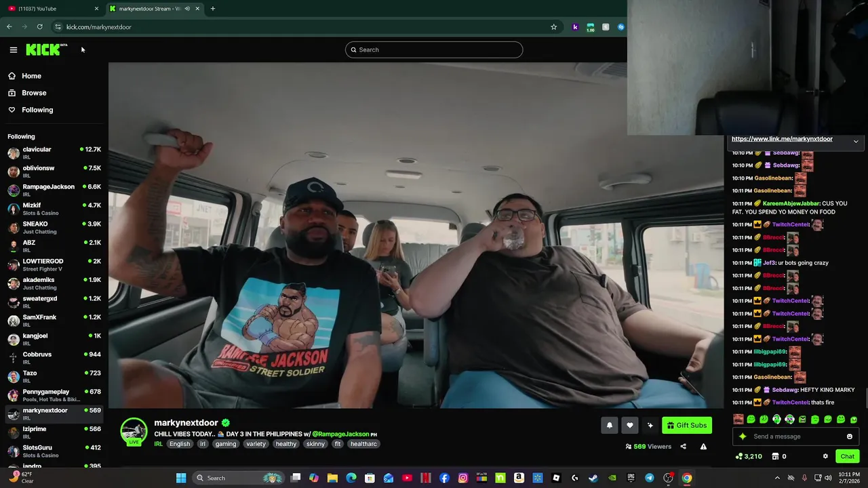Screen dimensions: 868x488
Task: Open SlotsGuru channel
Action: (54, 451)
